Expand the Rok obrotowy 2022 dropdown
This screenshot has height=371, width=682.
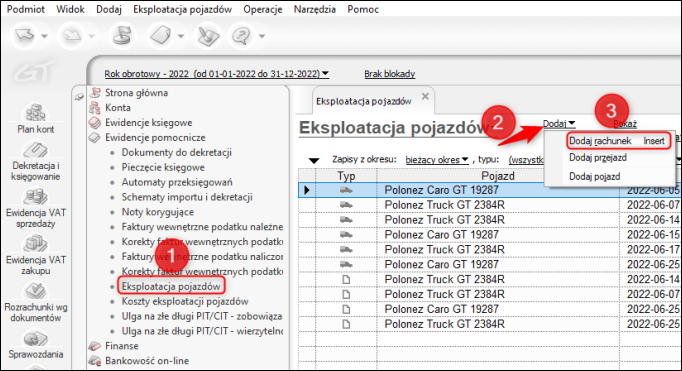coord(216,74)
